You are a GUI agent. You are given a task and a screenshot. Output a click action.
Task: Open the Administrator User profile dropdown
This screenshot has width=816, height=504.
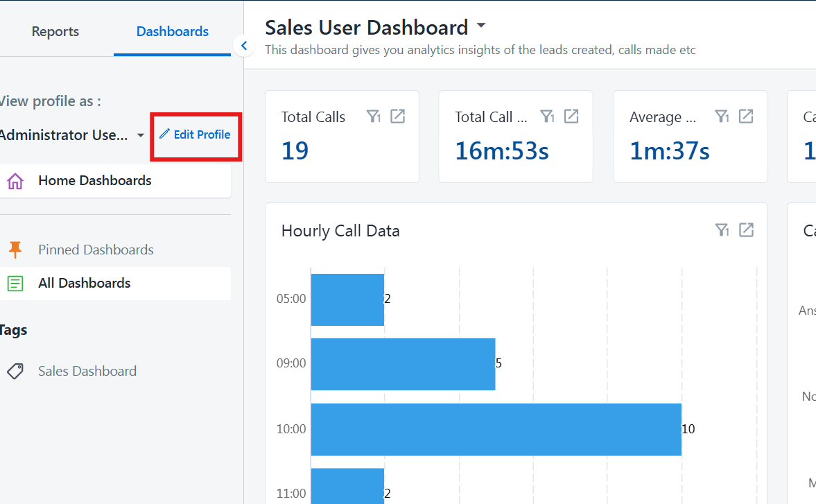tap(140, 135)
